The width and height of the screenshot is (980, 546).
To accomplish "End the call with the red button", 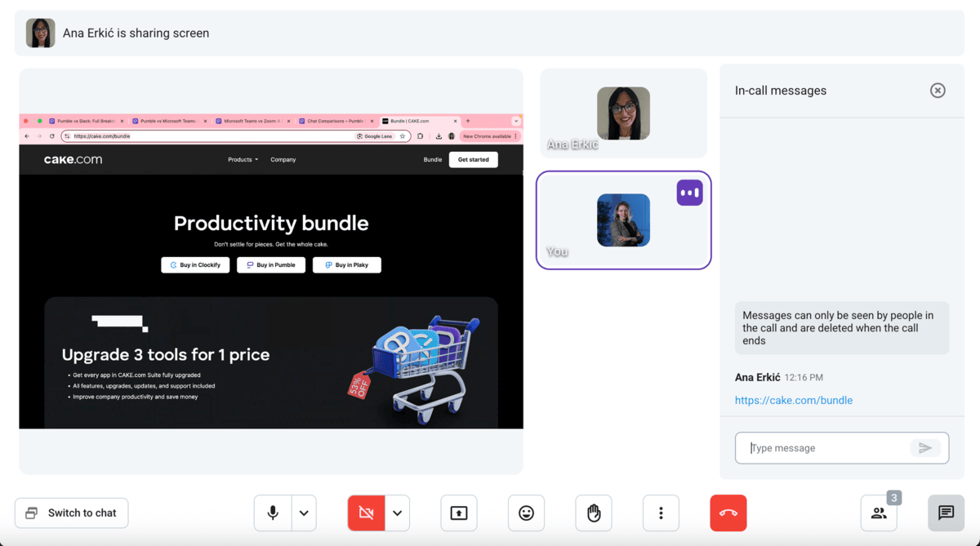I will pyautogui.click(x=728, y=513).
